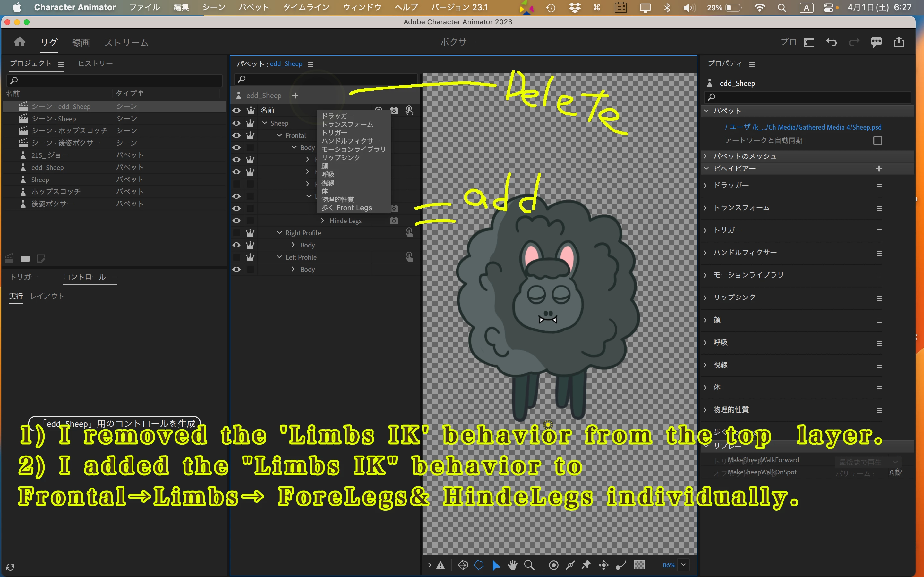This screenshot has height=577, width=924.
Task: Click the Project panel search field
Action: pos(115,80)
